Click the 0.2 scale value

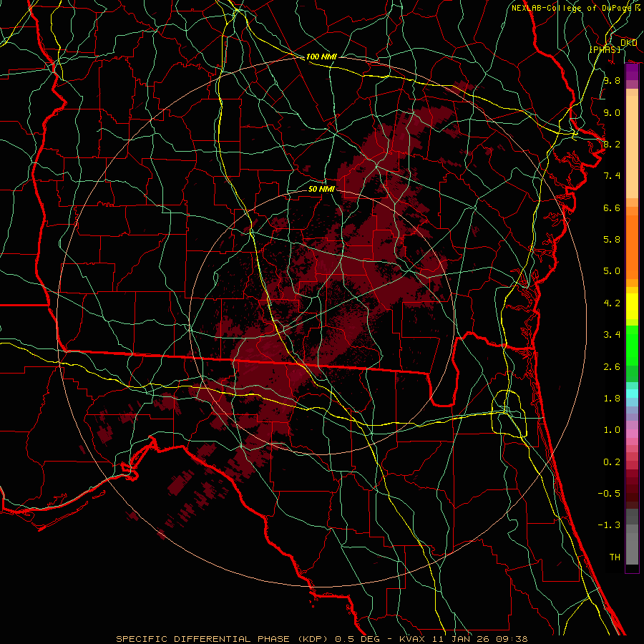click(x=612, y=462)
